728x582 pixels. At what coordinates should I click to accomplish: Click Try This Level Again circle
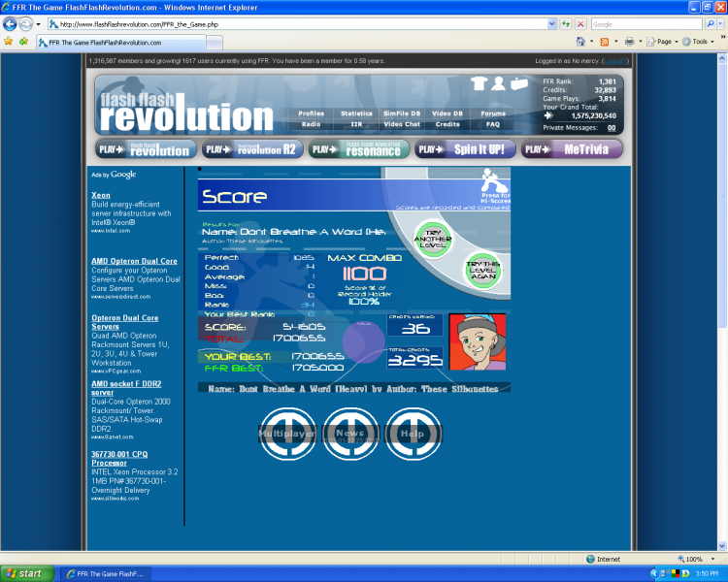click(x=483, y=270)
